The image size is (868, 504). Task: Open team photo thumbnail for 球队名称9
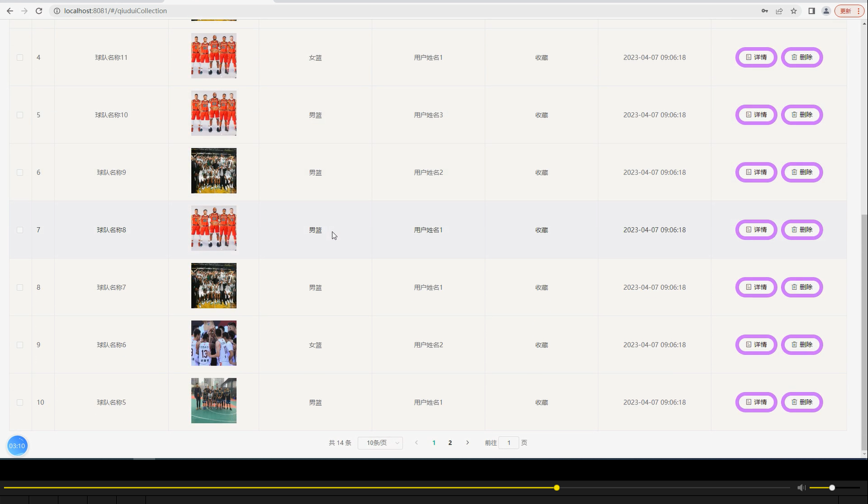click(214, 171)
